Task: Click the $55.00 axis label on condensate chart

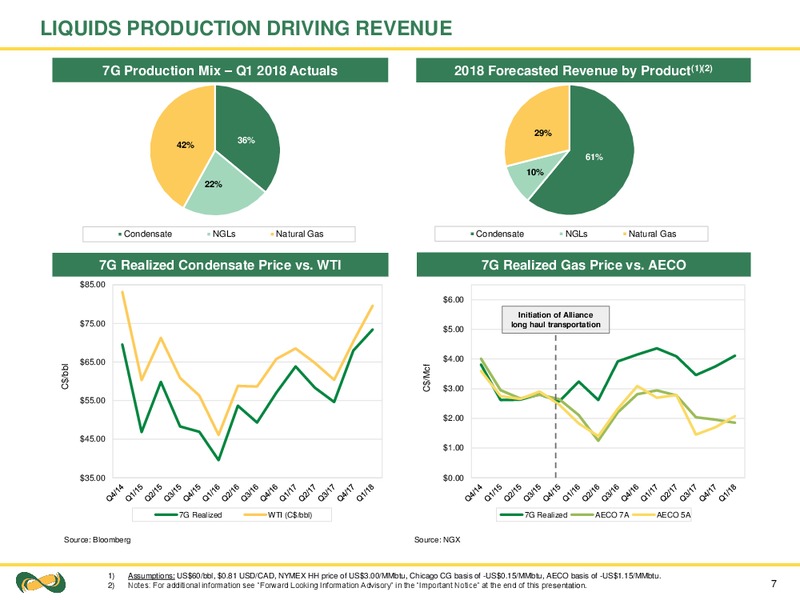Action: [x=92, y=401]
